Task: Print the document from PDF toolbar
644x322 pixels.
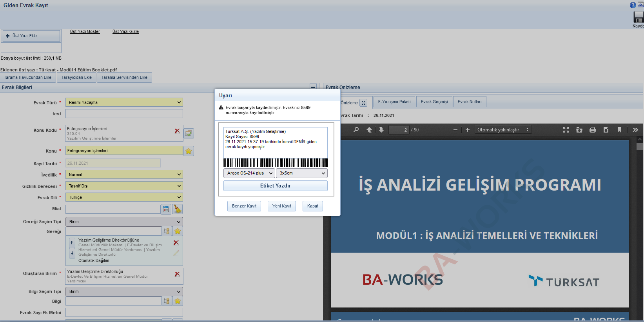Action: coord(592,130)
